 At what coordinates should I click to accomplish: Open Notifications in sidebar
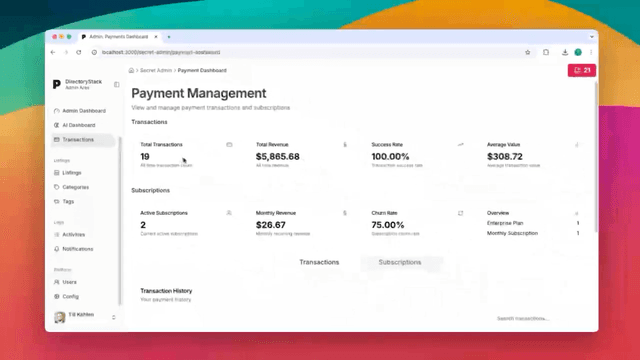(73, 249)
